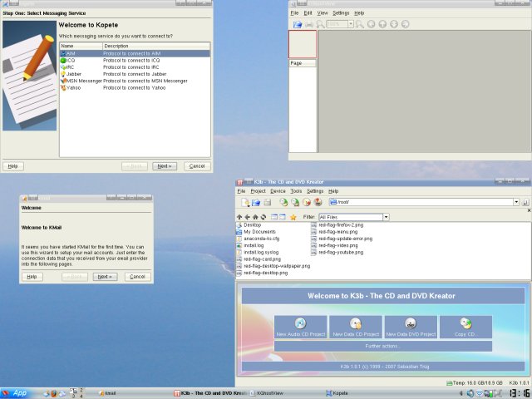Click the open file icon in KGhostView
Screen dimensions: 532x399
297,24
